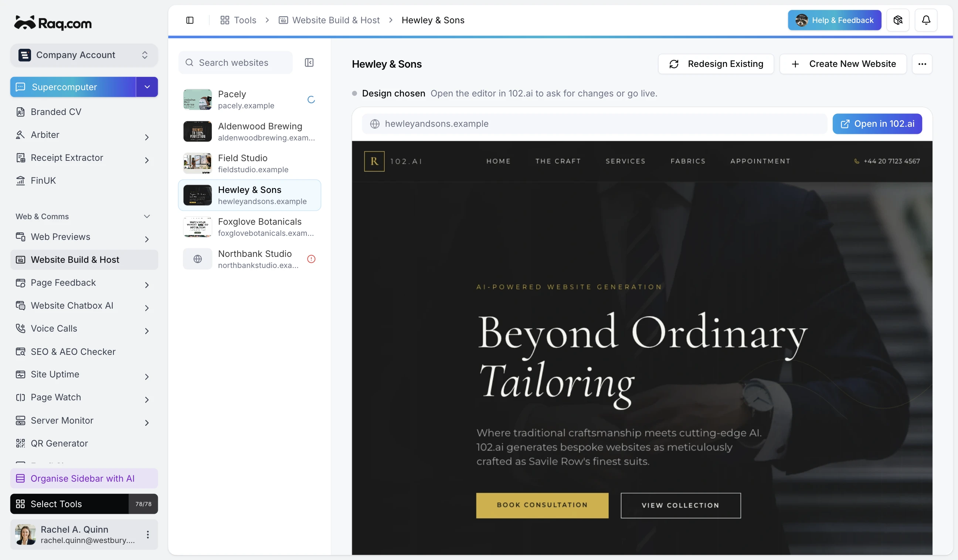
Task: Open SEO & AEO Checker
Action: point(84,352)
